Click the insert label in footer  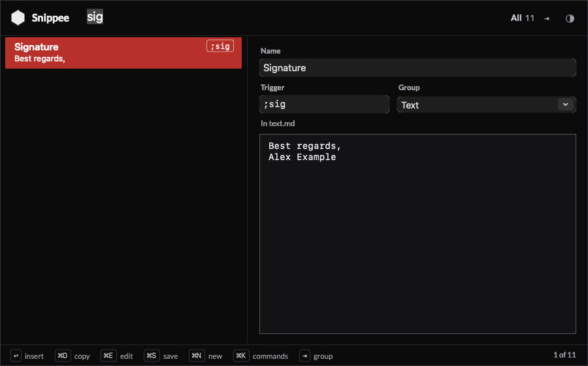tap(34, 356)
